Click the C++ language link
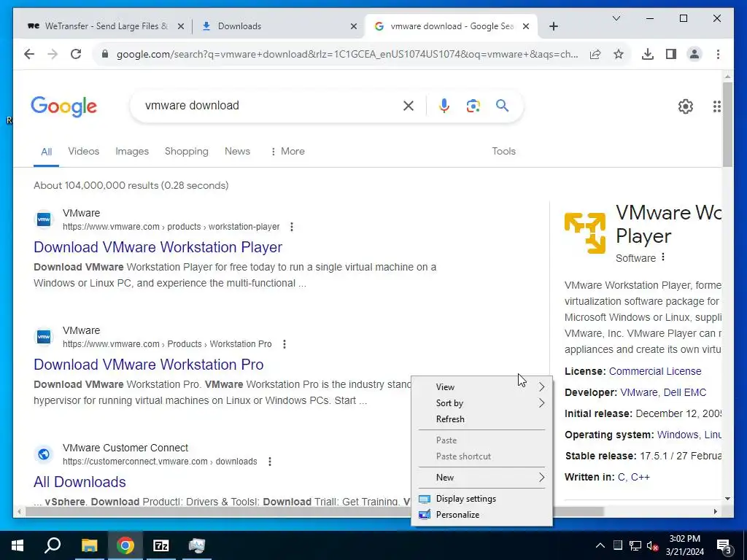This screenshot has height=560, width=747. coord(640,477)
